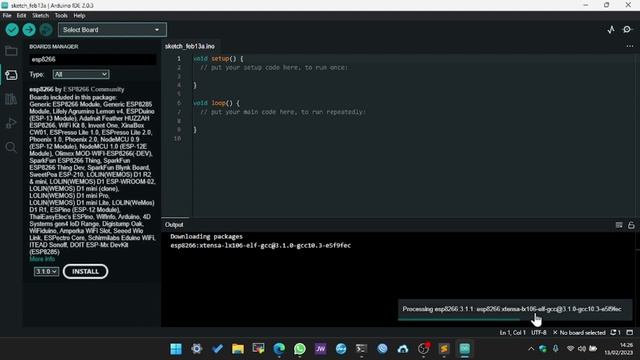Open the taskbar clock and date

pyautogui.click(x=619, y=349)
